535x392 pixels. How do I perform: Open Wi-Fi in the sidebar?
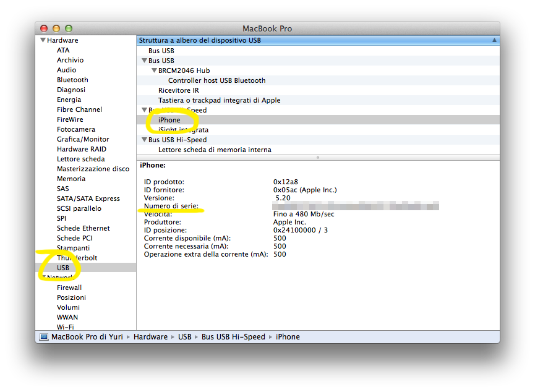(x=65, y=327)
